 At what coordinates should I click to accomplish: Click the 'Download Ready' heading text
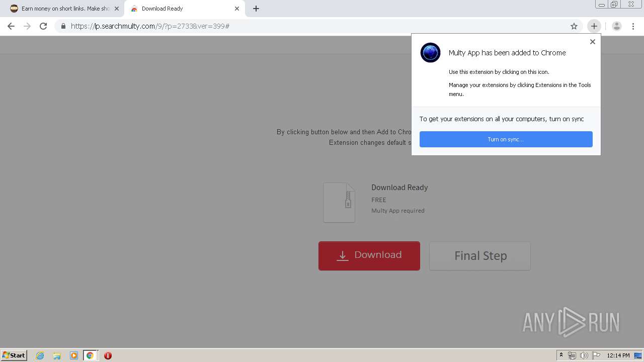tap(399, 188)
